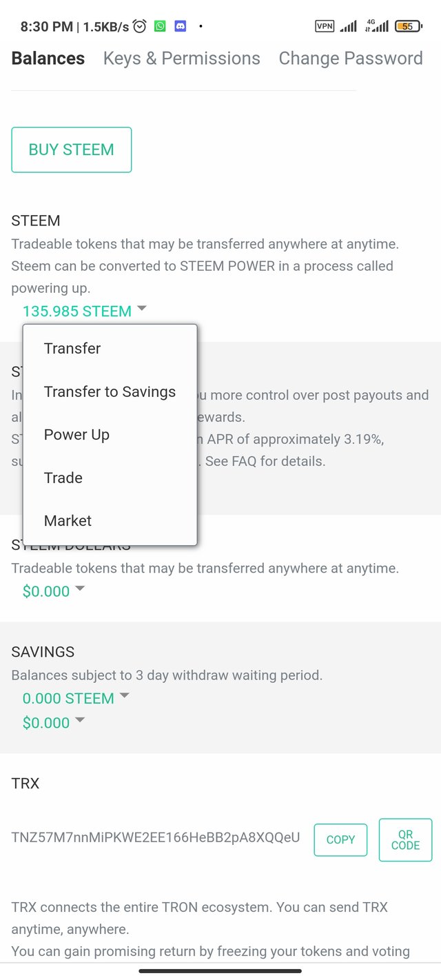Expand the savings 0.000 STEEM dropdown
The height and width of the screenshot is (980, 441).
coord(76,698)
